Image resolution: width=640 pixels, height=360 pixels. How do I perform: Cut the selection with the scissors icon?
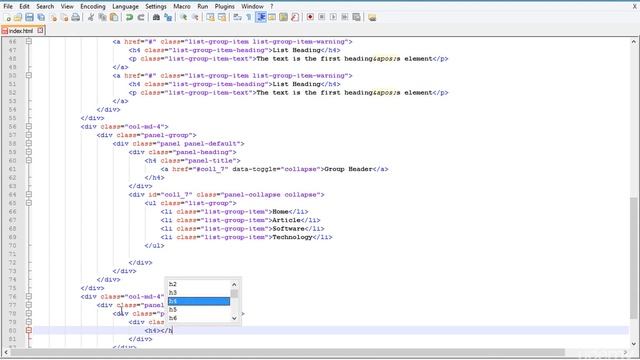click(x=91, y=18)
